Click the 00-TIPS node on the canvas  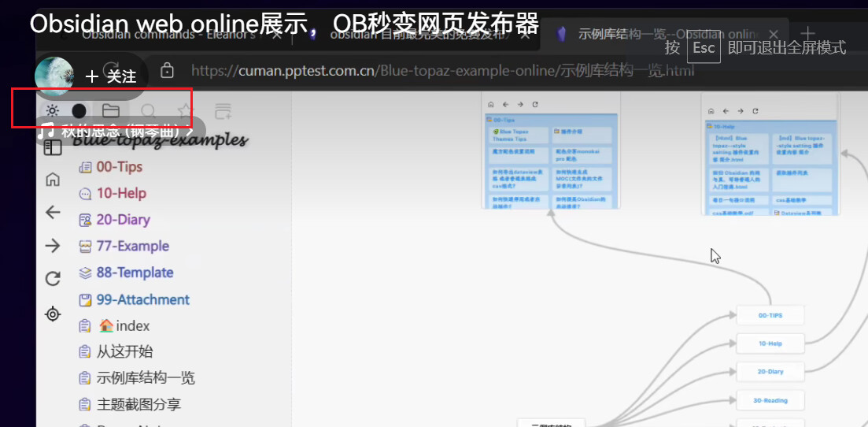pos(770,316)
